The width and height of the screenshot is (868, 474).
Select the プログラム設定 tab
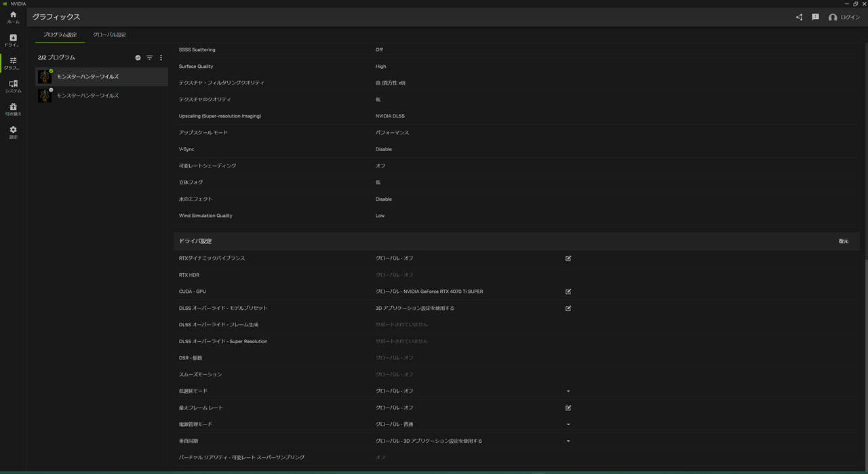tap(59, 34)
